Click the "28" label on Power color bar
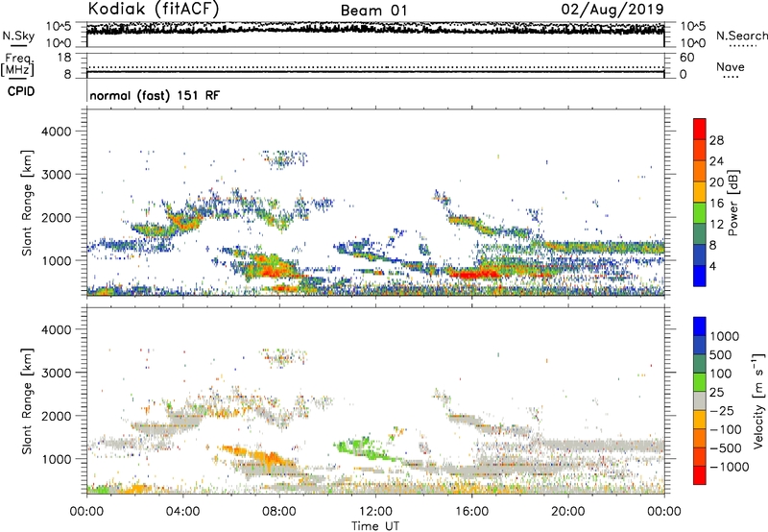 click(716, 140)
